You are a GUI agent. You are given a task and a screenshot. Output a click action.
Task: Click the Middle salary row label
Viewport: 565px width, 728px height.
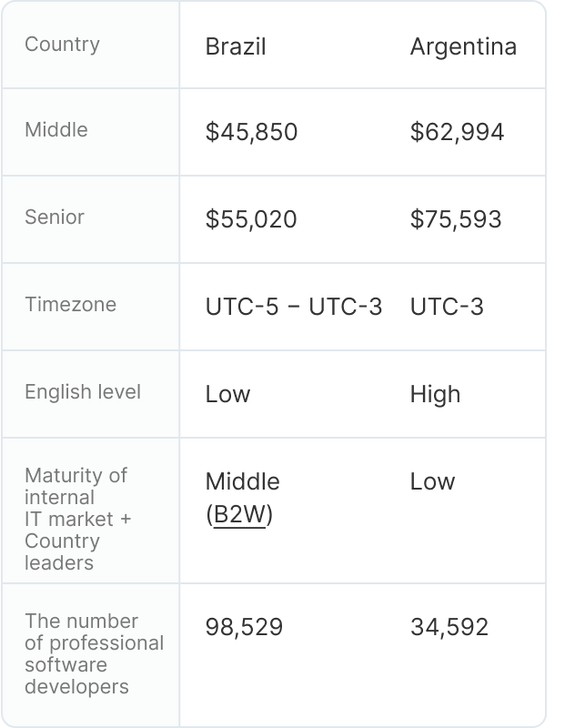[x=56, y=130]
